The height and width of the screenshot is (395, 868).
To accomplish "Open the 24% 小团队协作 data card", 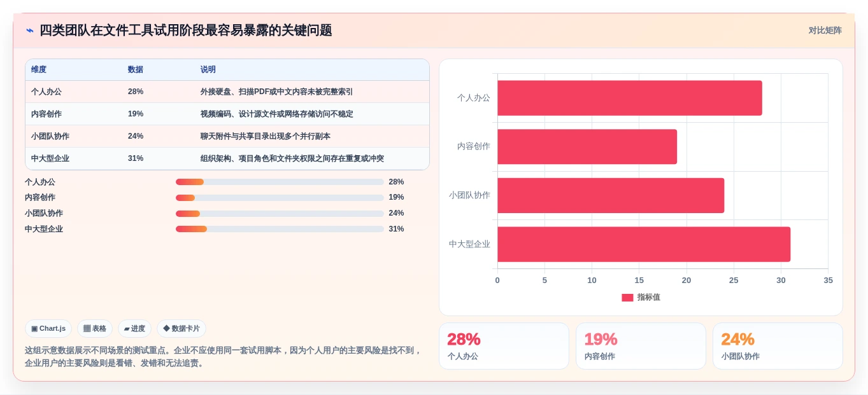I will coord(778,346).
